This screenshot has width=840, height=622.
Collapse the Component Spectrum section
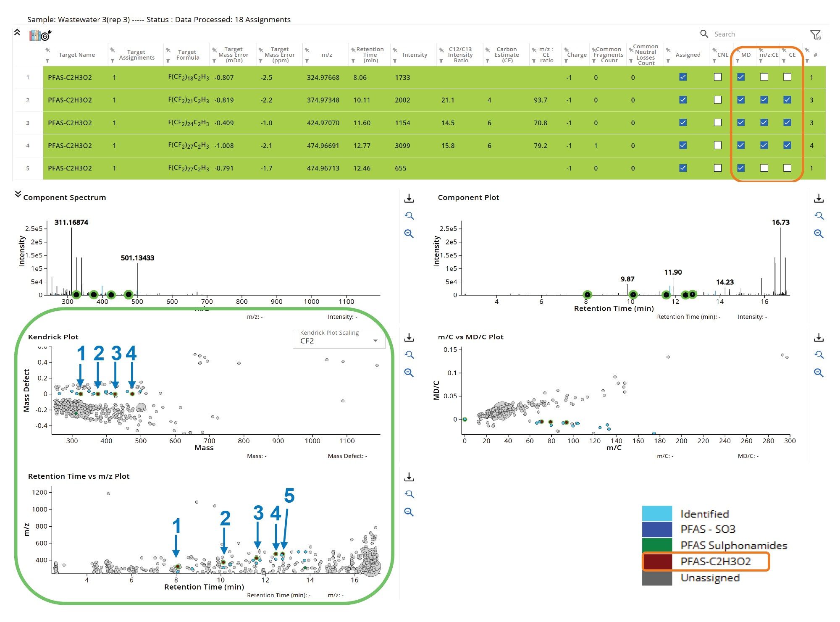pyautogui.click(x=18, y=194)
